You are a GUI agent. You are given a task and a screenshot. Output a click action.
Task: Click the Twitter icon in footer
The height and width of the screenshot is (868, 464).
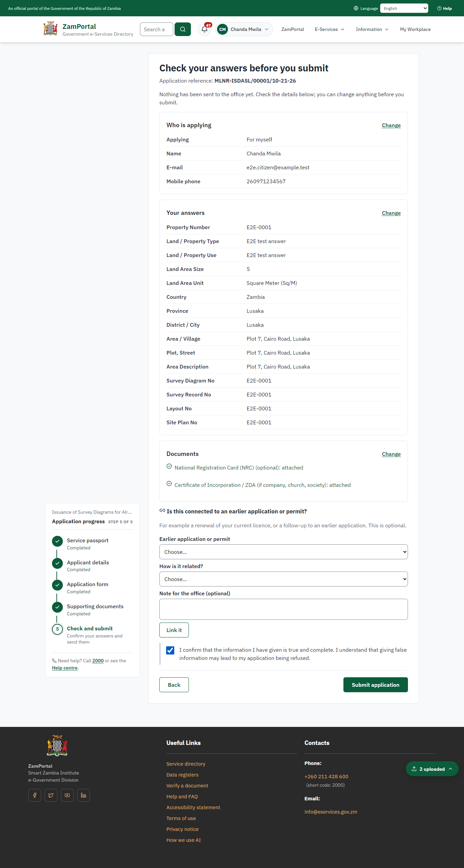[x=51, y=795]
